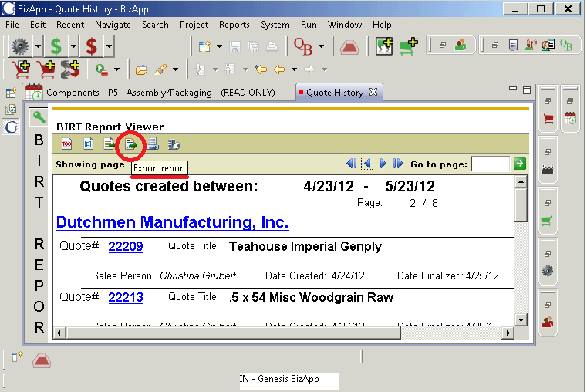Click the red dollar sign icon
Image resolution: width=587 pixels, height=392 pixels.
[91, 46]
